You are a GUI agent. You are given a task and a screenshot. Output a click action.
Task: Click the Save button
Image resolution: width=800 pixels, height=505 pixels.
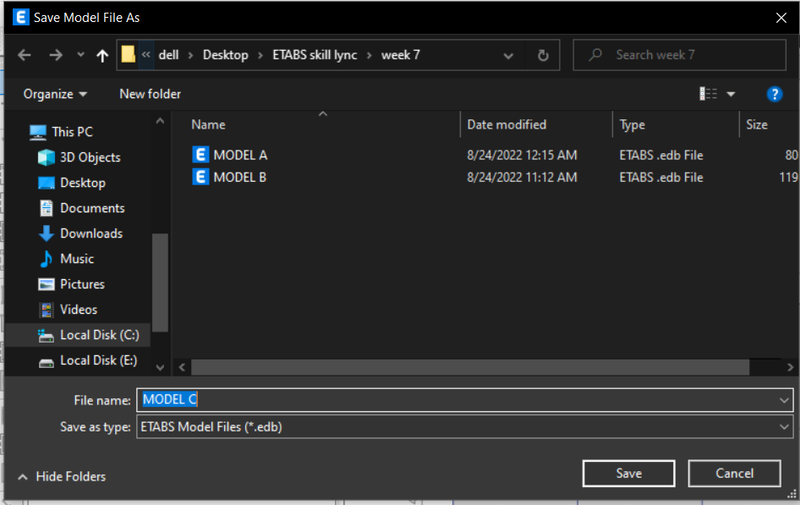[x=629, y=474]
